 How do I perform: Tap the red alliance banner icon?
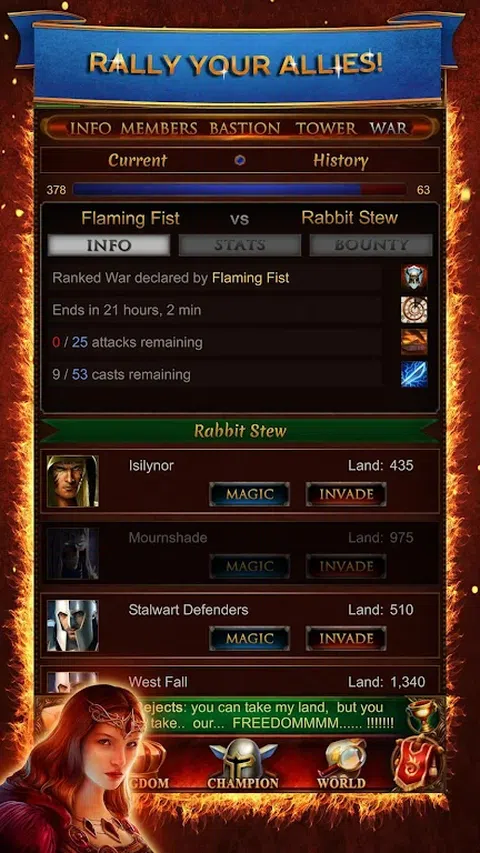(417, 763)
